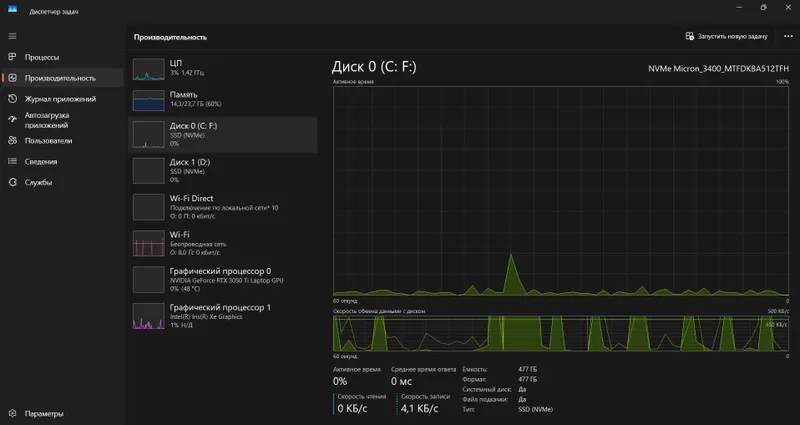The width and height of the screenshot is (800, 425).
Task: Click the Производительность page heading
Action: coord(170,37)
